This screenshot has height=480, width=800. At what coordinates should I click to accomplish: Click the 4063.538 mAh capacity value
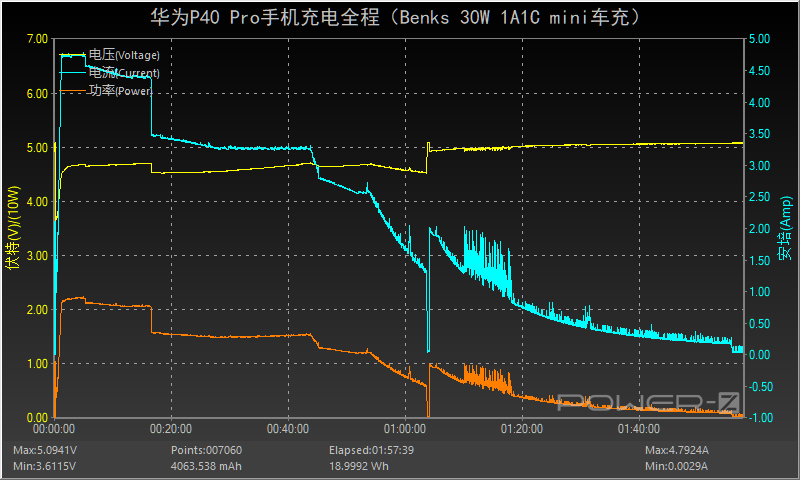coord(206,466)
